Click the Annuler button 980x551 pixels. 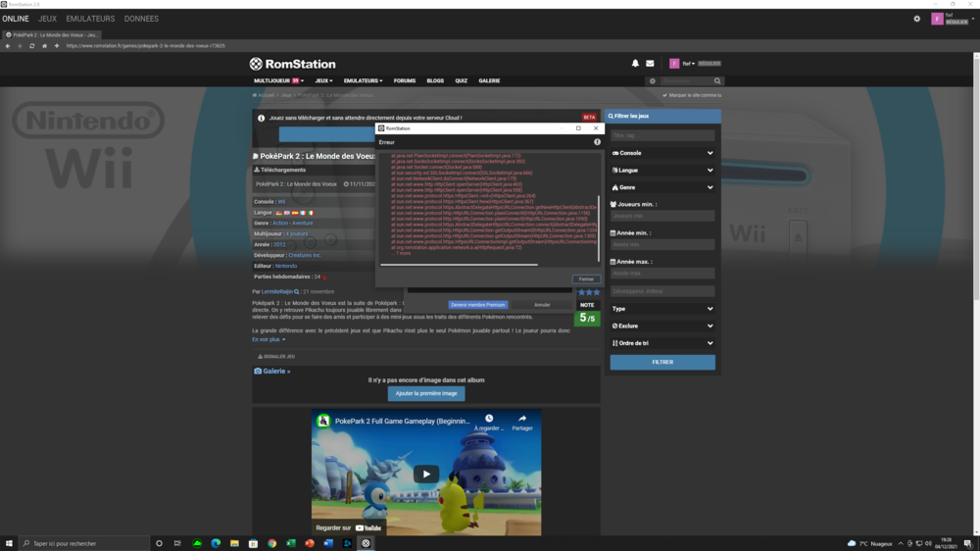pyautogui.click(x=542, y=305)
